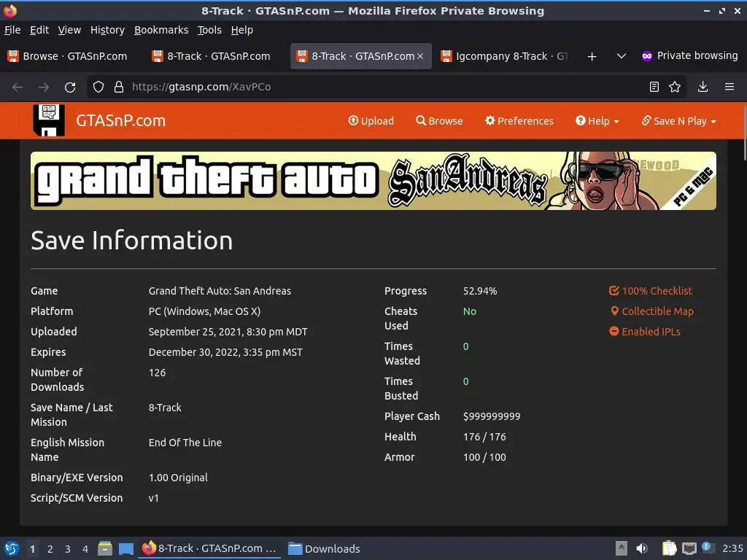The image size is (747, 560).
Task: Reload the page with the refresh icon
Action: pos(70,87)
